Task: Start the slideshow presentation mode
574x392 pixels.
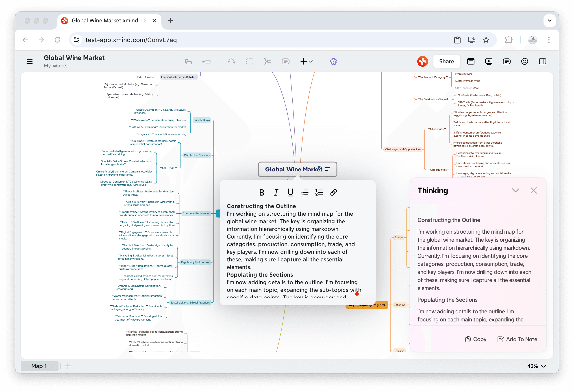Action: coord(489,61)
